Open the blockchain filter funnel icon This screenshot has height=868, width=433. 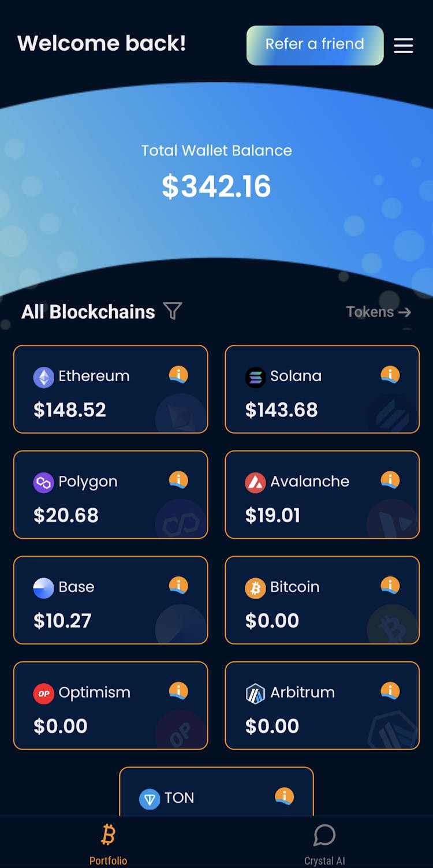tap(173, 311)
